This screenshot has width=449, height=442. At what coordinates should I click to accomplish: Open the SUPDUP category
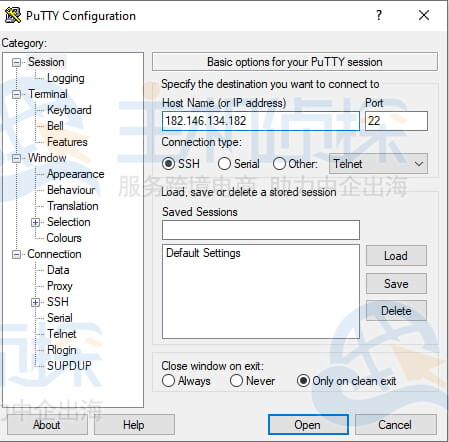tap(69, 366)
